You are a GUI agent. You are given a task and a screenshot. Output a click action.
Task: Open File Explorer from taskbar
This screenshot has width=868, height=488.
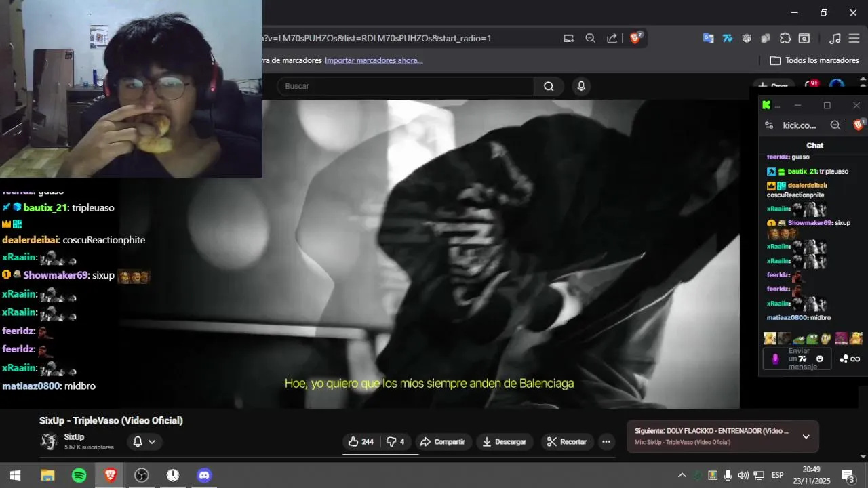click(47, 475)
